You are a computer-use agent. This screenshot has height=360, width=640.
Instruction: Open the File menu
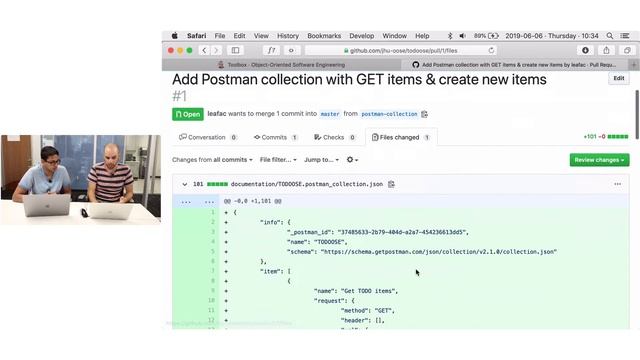pyautogui.click(x=220, y=36)
